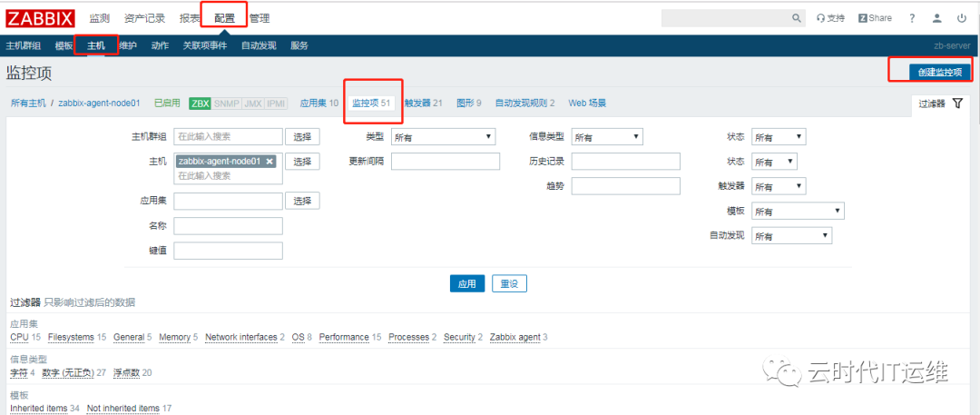980x415 pixels.
Task: Open the 触发器 dropdown
Action: [779, 186]
